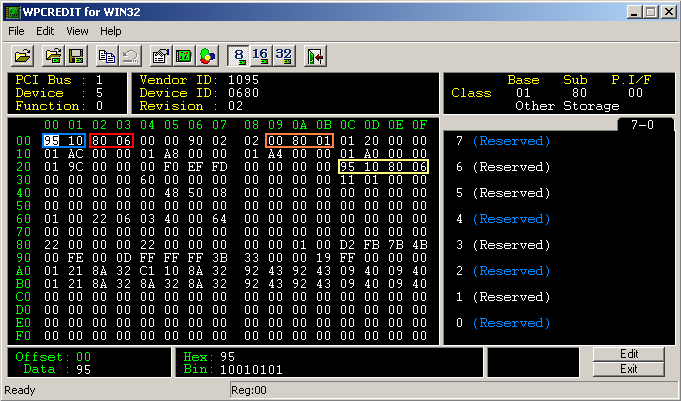
Task: Open the File menu
Action: (17, 31)
